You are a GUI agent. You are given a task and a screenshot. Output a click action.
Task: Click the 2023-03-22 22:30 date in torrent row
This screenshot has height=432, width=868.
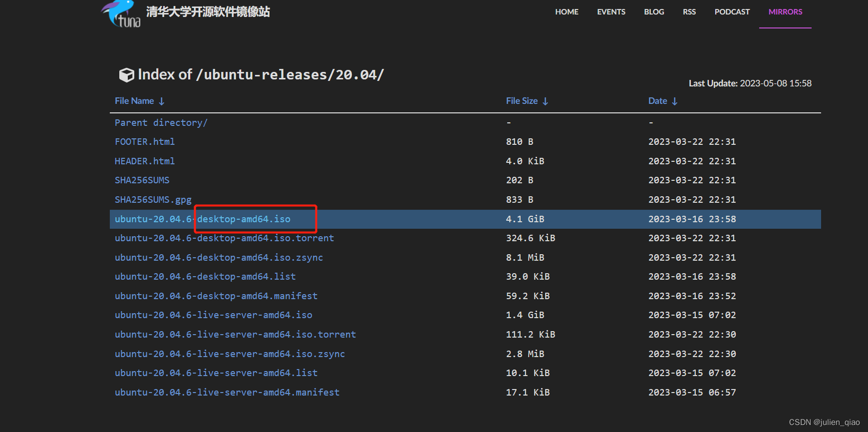coord(692,335)
